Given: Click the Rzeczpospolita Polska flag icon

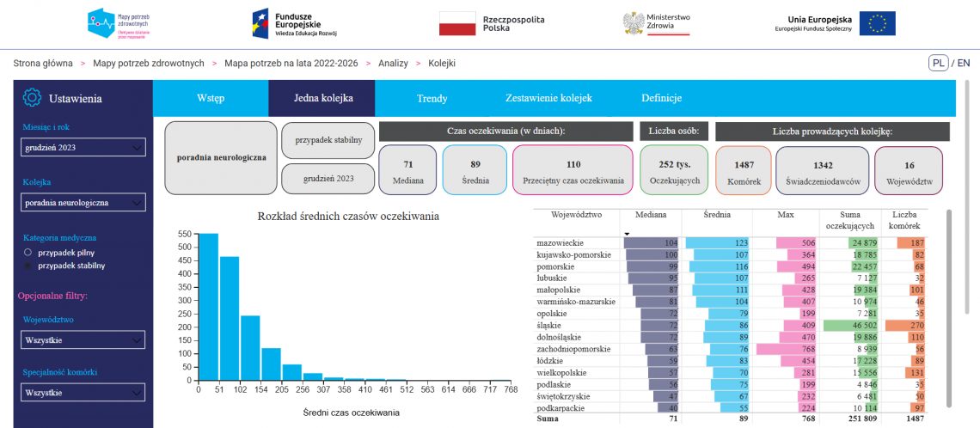Looking at the screenshot, I should 456,23.
